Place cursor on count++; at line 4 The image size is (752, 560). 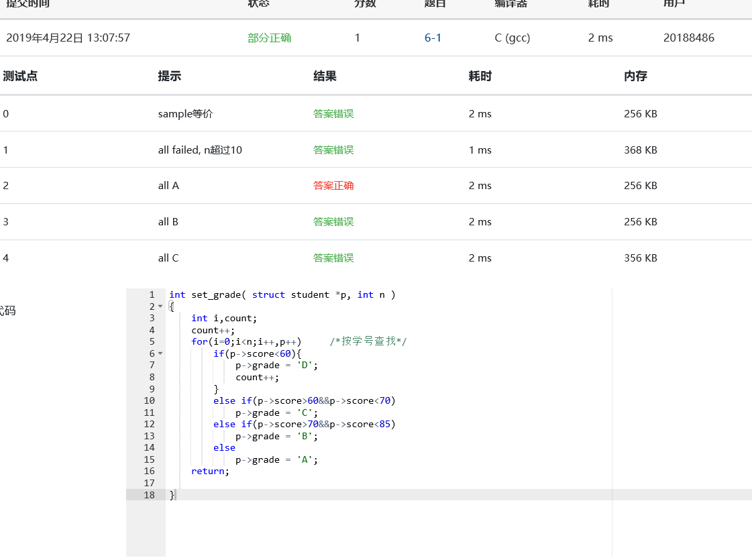point(213,331)
